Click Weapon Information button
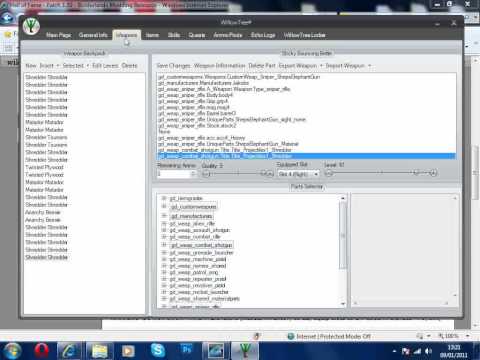 coord(219,66)
